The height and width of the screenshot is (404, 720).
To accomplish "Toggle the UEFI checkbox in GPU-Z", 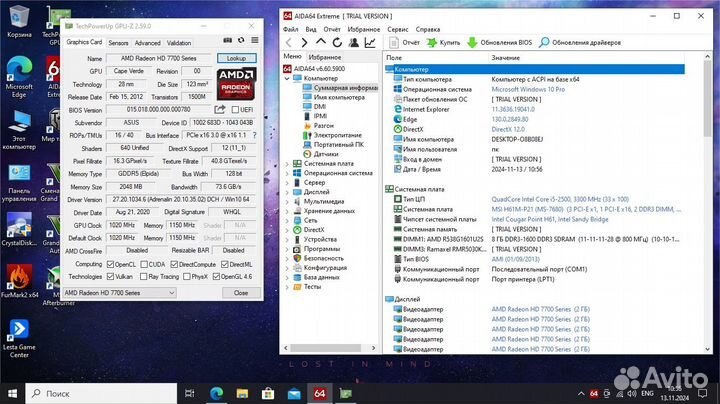I will (x=236, y=110).
